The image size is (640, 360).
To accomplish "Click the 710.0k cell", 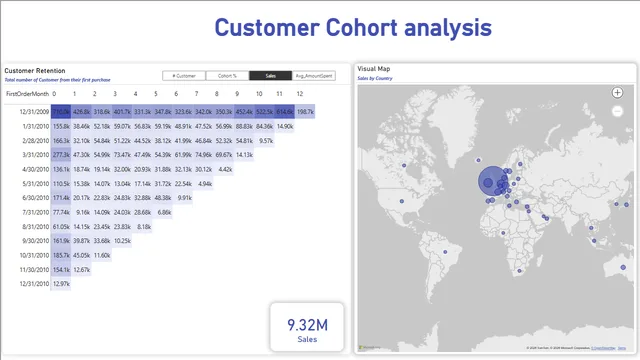I will [x=61, y=112].
